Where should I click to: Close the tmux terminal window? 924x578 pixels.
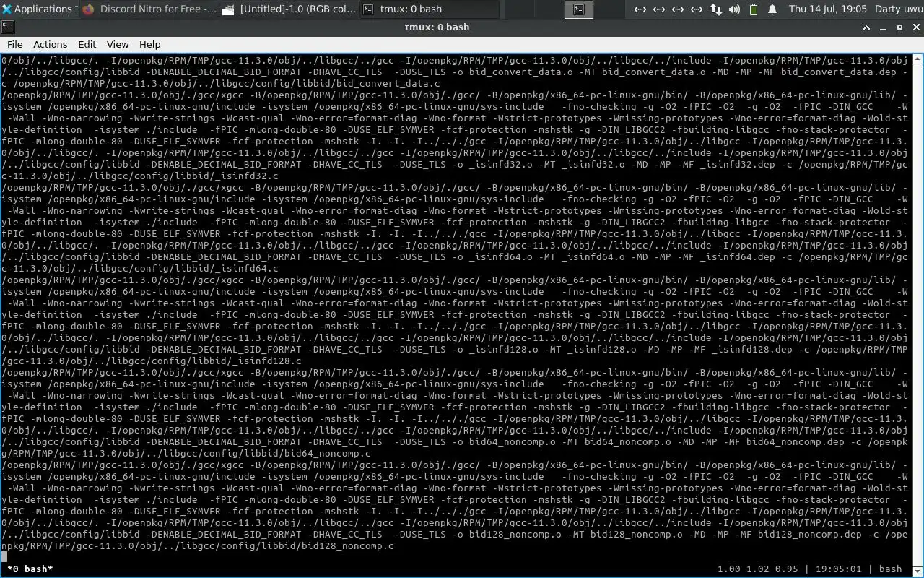915,27
